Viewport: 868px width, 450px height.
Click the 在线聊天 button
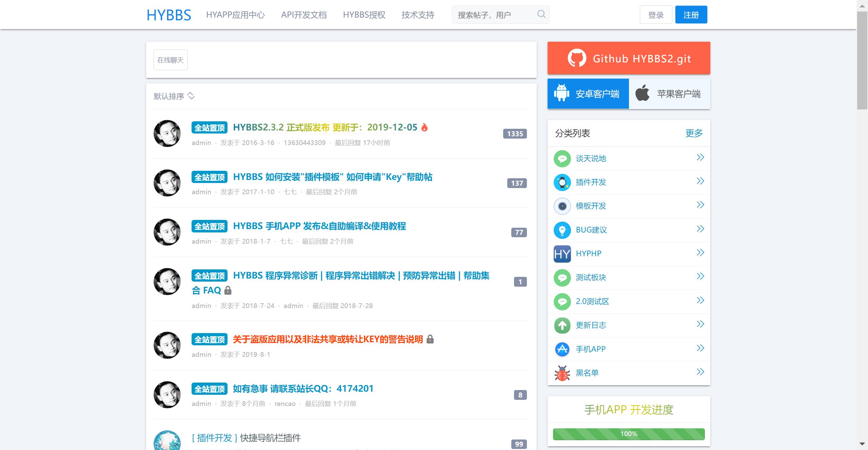coord(171,60)
